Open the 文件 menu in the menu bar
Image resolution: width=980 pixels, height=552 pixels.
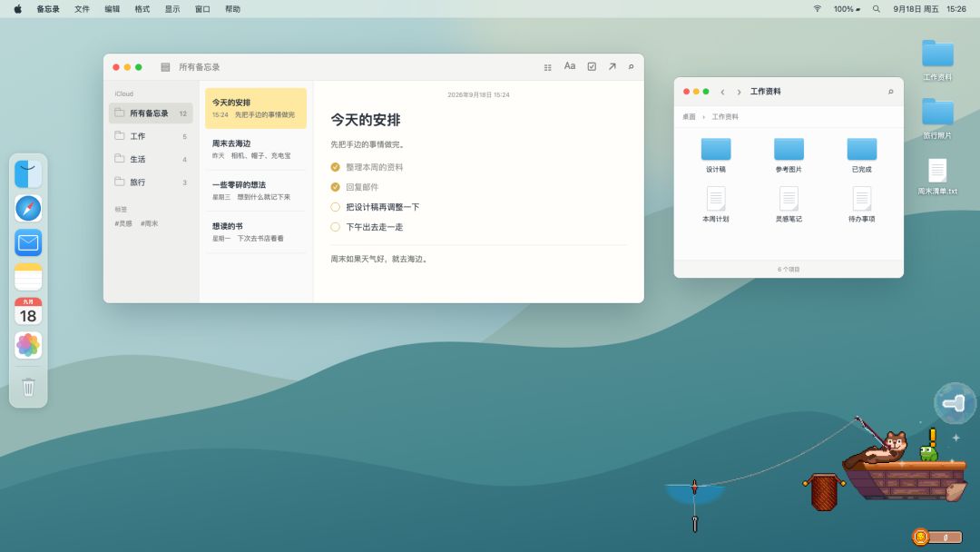pos(82,9)
